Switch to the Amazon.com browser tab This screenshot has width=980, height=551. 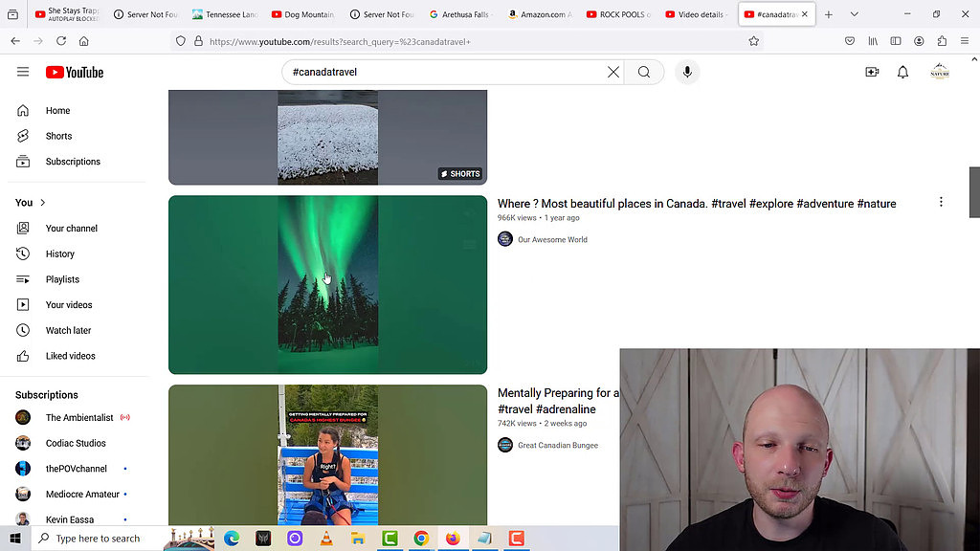[x=541, y=13]
